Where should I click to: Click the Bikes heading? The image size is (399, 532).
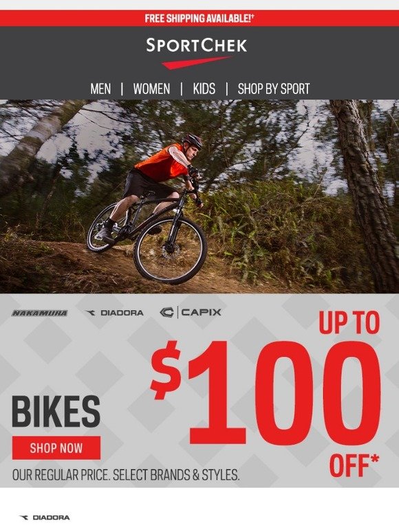(56, 412)
